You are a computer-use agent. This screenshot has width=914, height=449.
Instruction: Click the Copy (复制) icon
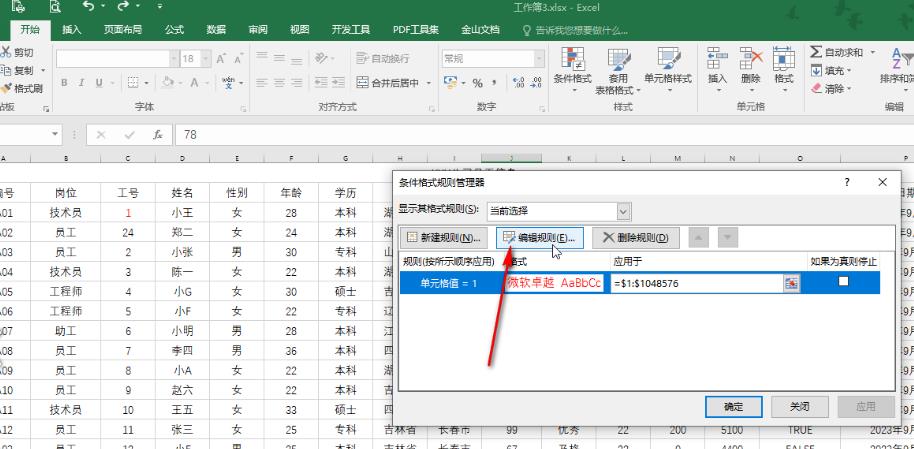6,71
